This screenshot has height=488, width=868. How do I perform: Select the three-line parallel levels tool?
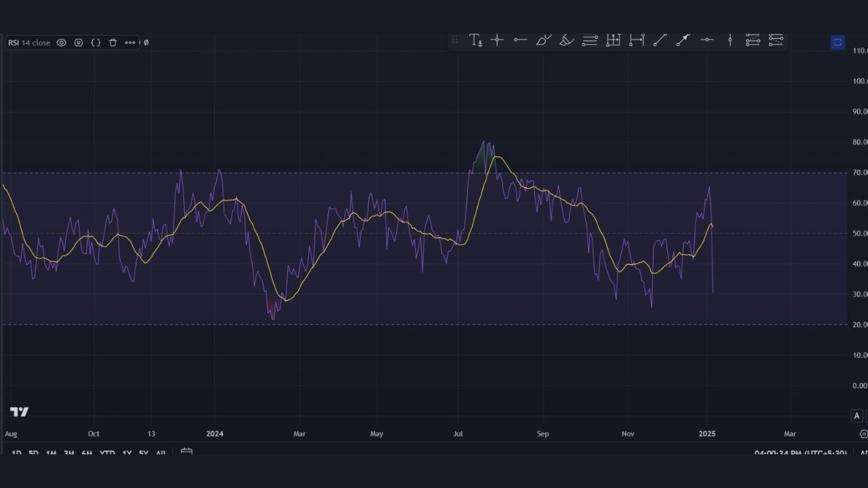589,41
